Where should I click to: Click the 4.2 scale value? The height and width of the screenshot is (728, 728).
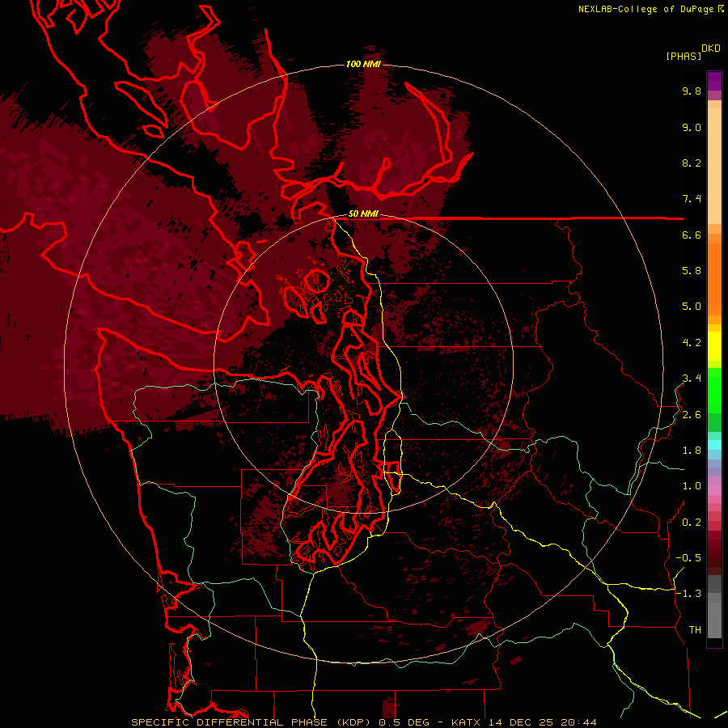click(692, 343)
